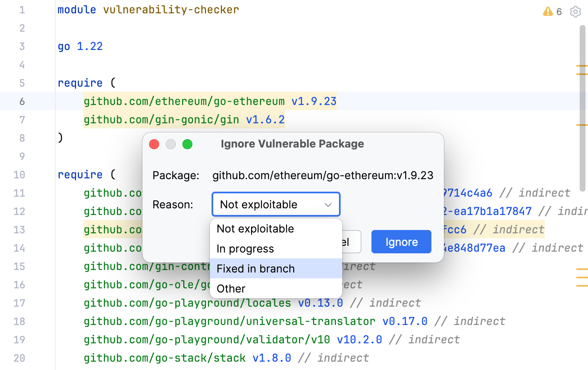
Task: Click the partially hidden Cancel button
Action: 352,242
